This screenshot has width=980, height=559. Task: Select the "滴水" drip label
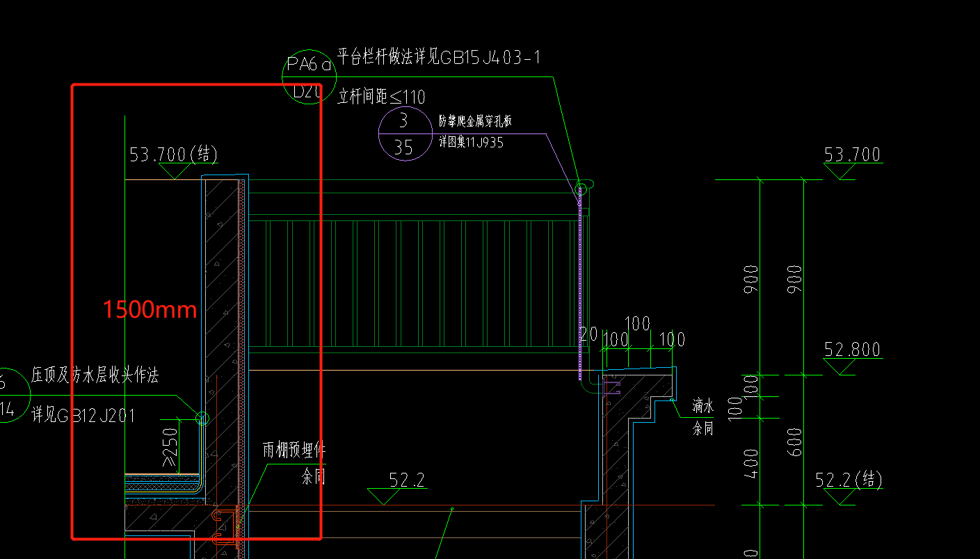coord(702,406)
